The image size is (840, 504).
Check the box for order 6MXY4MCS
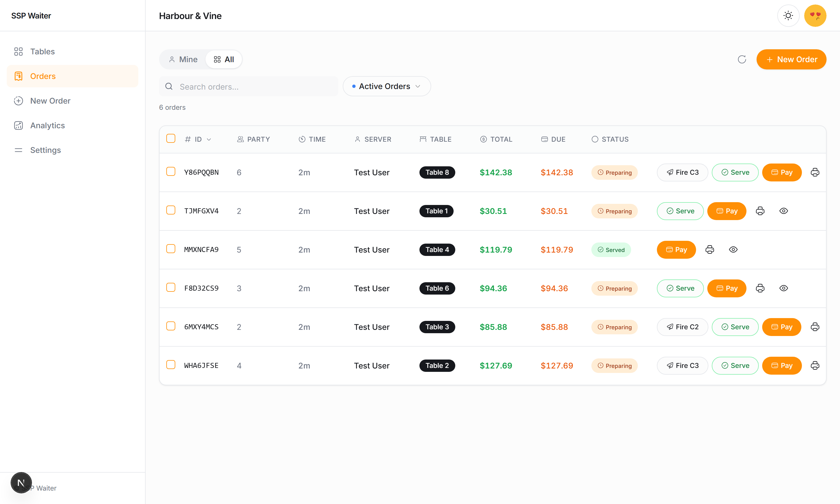[x=171, y=326]
